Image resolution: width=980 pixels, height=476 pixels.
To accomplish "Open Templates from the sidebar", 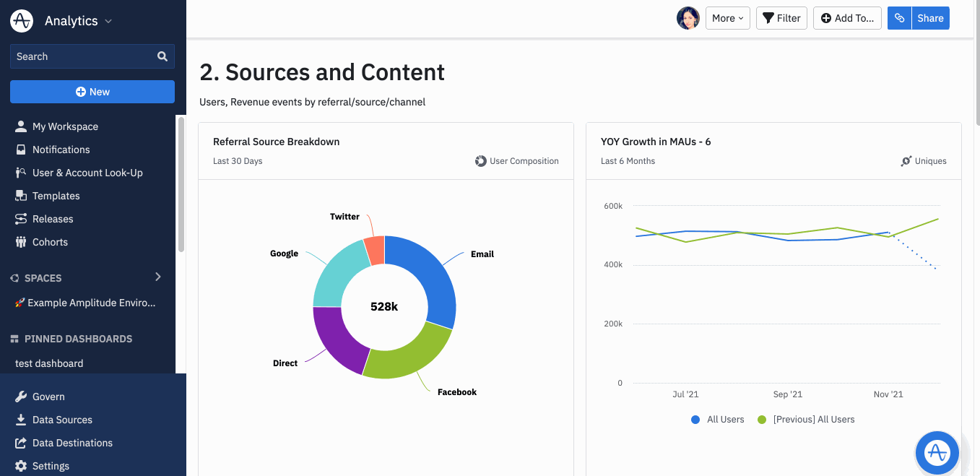I will (56, 196).
